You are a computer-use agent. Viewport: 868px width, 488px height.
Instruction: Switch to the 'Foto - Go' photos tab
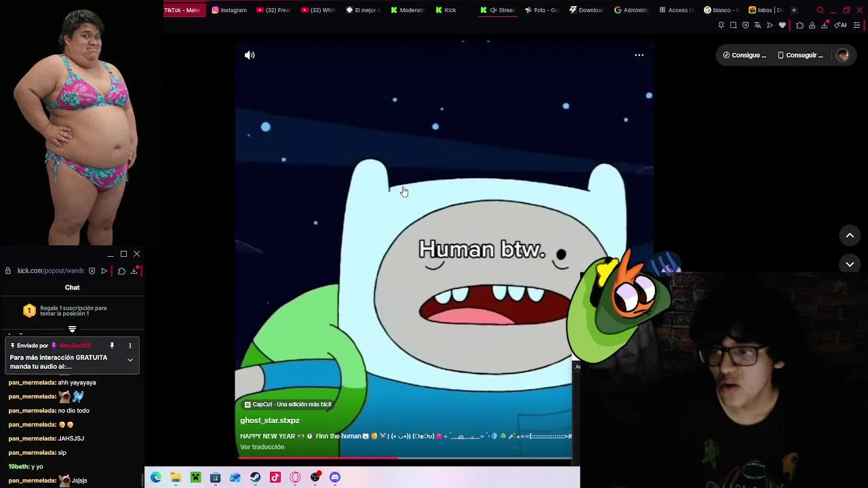click(542, 10)
